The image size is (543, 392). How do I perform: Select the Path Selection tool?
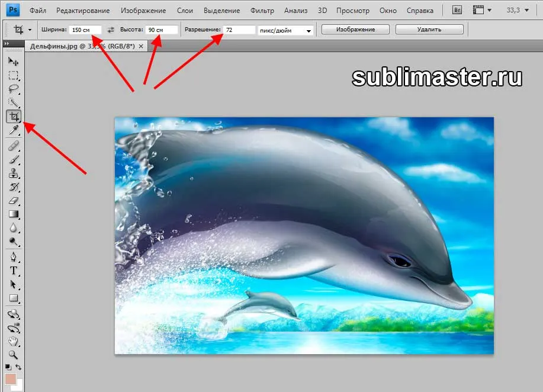click(13, 285)
